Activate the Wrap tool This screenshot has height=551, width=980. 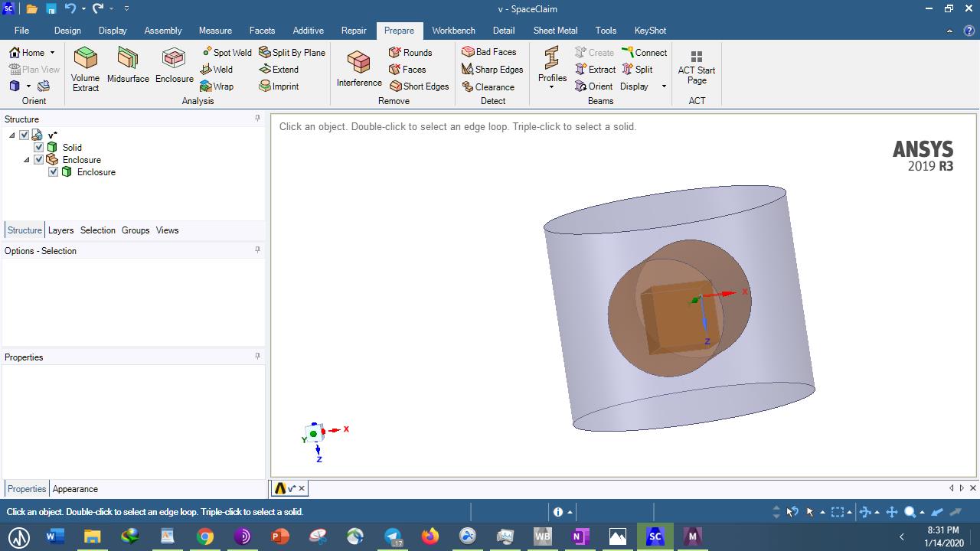coord(217,86)
